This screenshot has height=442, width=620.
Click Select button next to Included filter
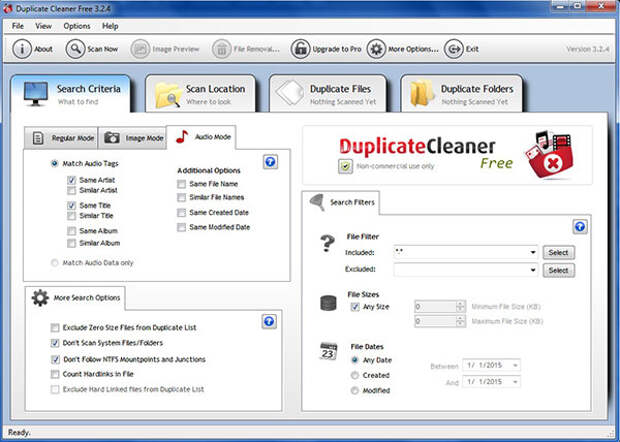[558, 252]
